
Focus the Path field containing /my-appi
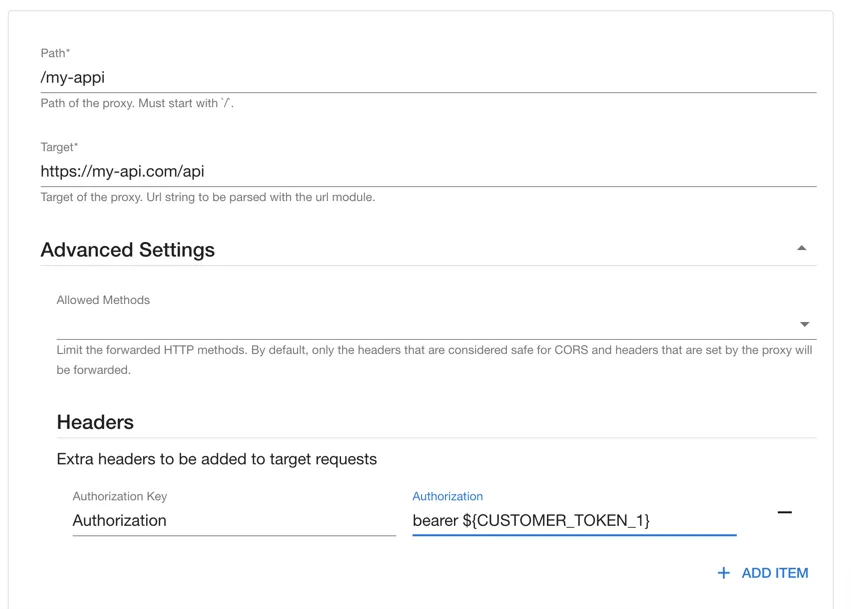coord(428,77)
